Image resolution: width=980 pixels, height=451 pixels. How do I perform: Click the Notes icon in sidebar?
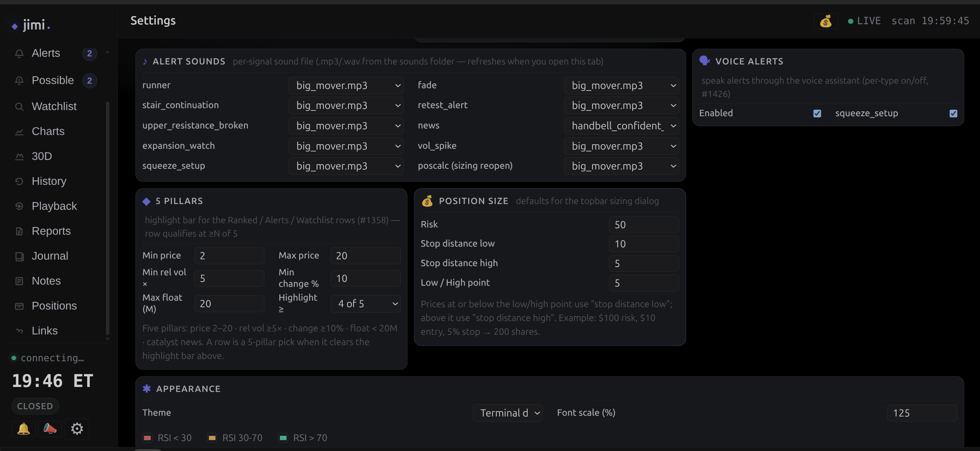[x=19, y=281]
